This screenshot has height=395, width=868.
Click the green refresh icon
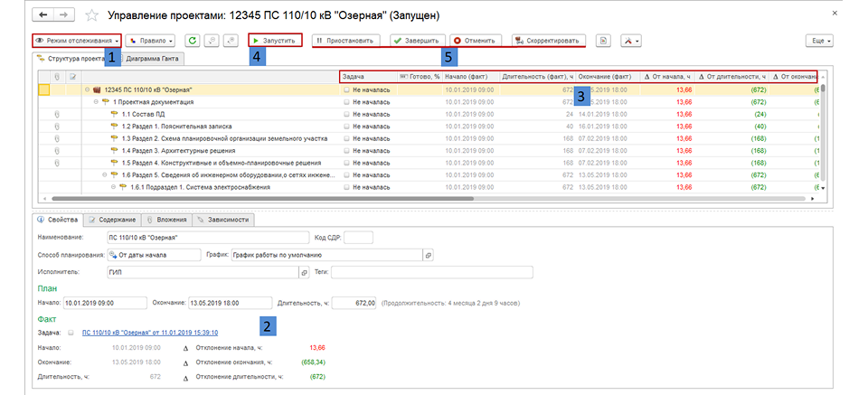coord(192,41)
